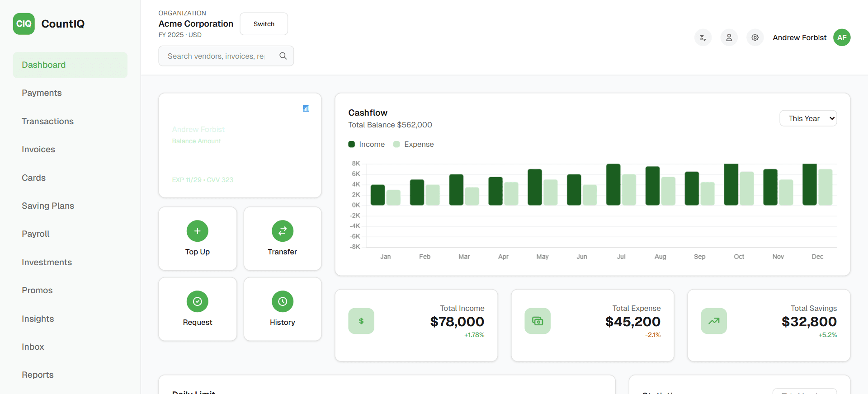Screen dimensions: 868x394
Task: Click the July income bar in Cashflow chart
Action: click(x=613, y=184)
